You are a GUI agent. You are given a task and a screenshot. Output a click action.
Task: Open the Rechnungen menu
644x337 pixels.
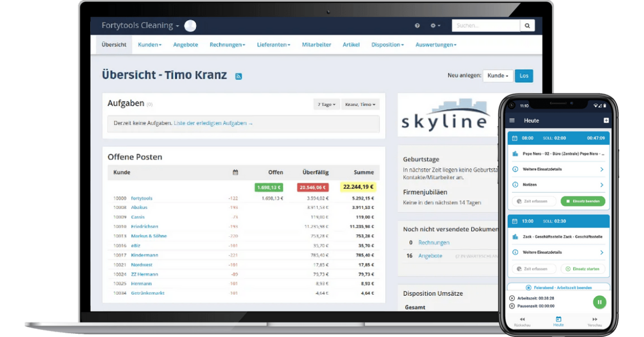(x=227, y=45)
